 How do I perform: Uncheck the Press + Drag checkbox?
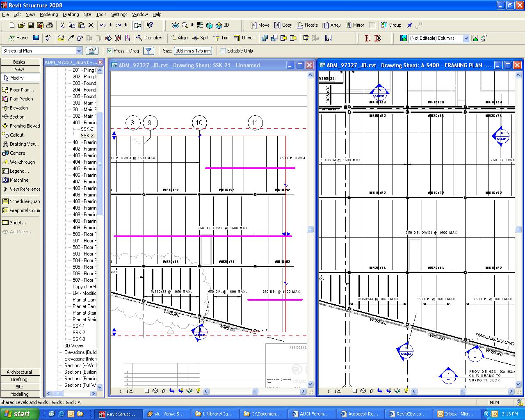pos(110,51)
